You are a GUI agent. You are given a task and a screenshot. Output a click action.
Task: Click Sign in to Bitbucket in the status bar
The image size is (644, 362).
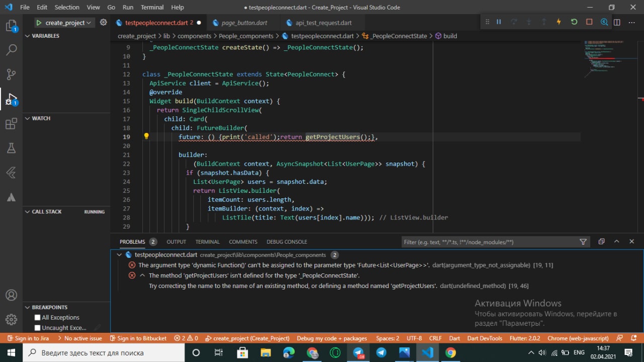click(138, 338)
